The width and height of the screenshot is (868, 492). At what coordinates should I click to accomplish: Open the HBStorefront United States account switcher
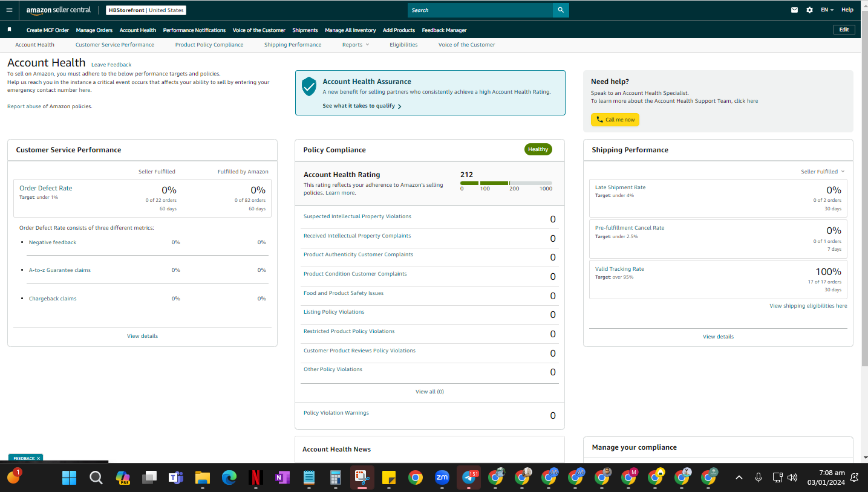coord(146,10)
